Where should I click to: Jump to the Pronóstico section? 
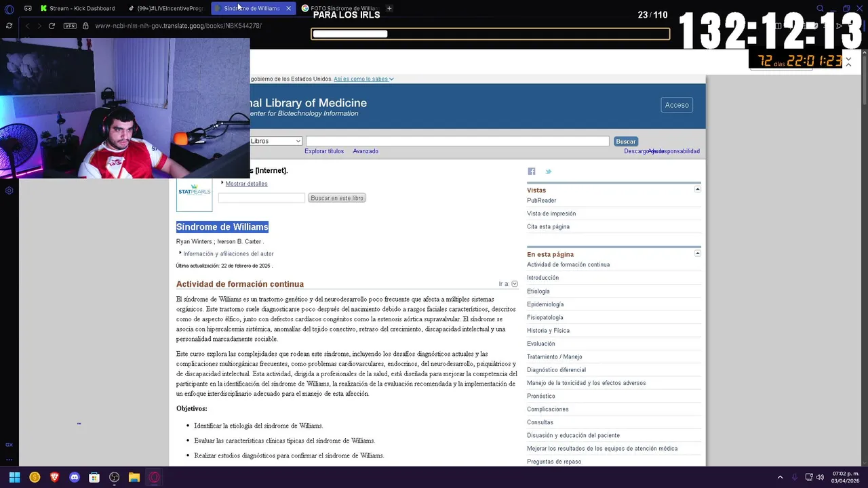click(x=541, y=396)
